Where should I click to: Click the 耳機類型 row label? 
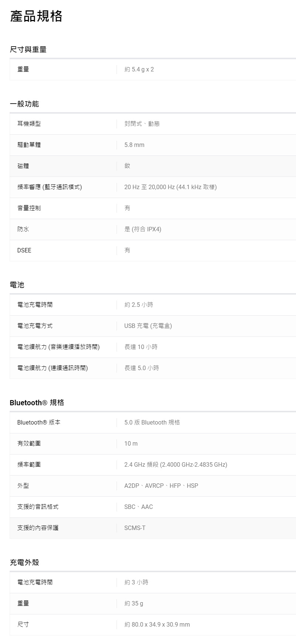point(29,124)
